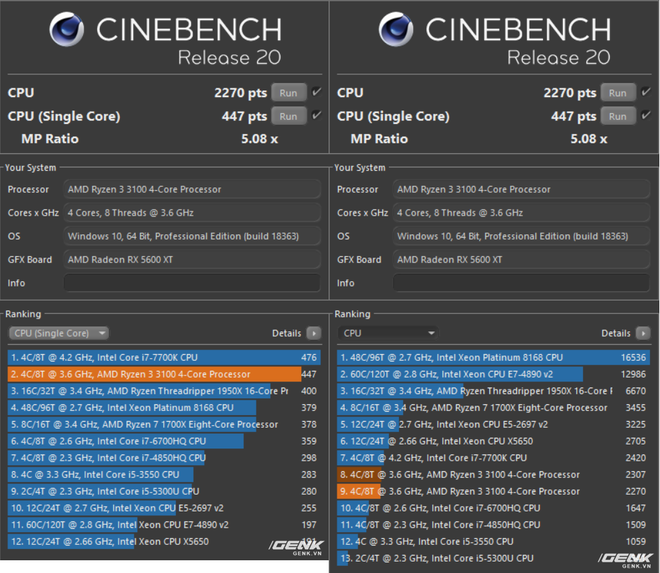Select rank 12 Xeon X5650 row in left window
Viewport: 660px width, 573px height.
point(164,541)
